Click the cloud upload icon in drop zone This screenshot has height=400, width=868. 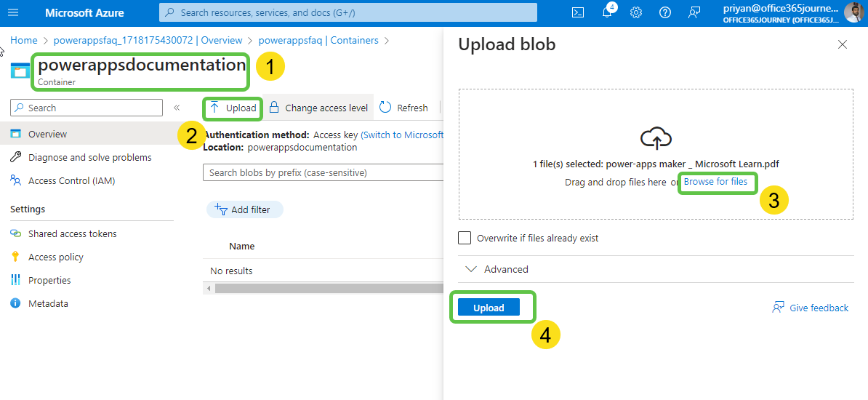[x=656, y=138]
